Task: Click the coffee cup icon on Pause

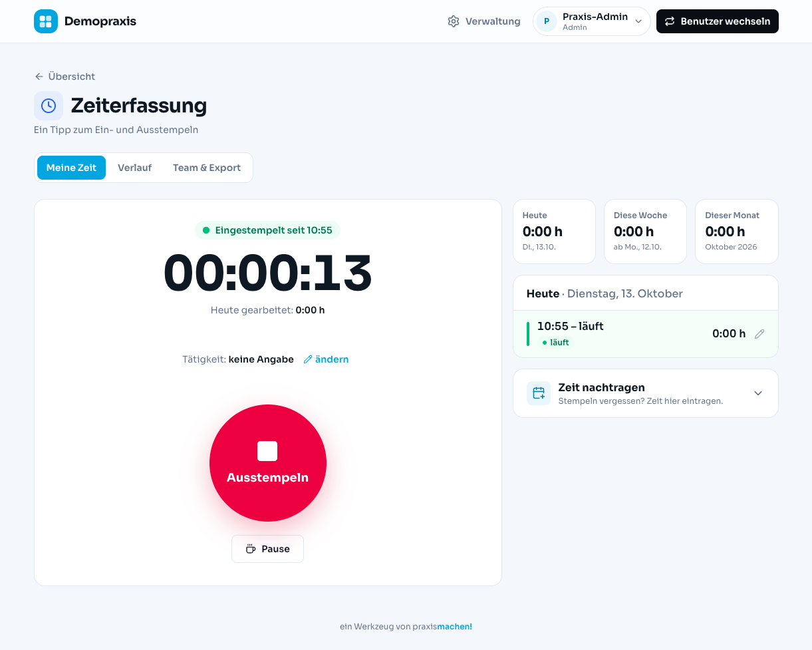Action: point(251,549)
